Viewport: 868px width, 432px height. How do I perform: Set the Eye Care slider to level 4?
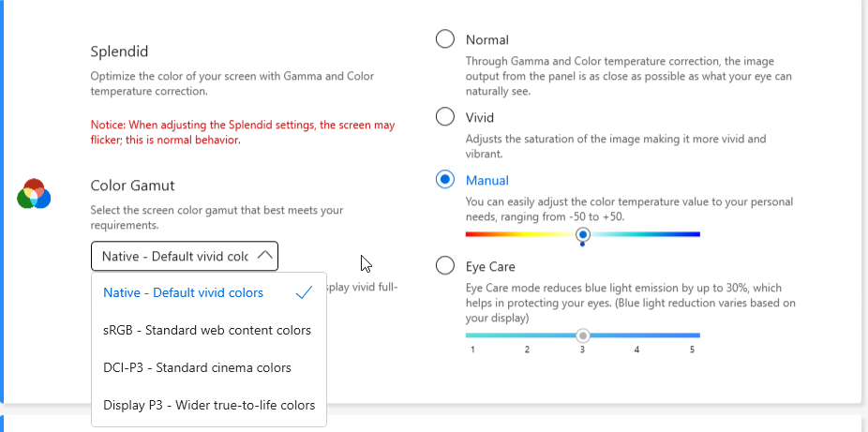pyautogui.click(x=637, y=335)
